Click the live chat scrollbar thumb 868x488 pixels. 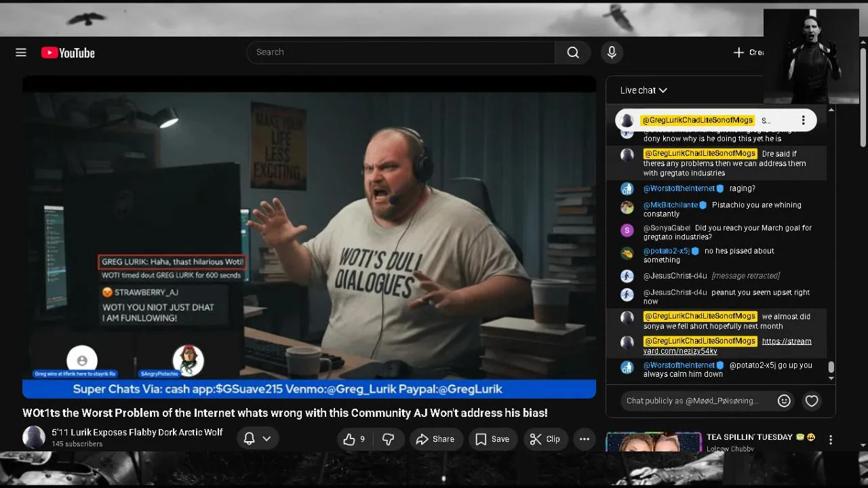pyautogui.click(x=831, y=367)
